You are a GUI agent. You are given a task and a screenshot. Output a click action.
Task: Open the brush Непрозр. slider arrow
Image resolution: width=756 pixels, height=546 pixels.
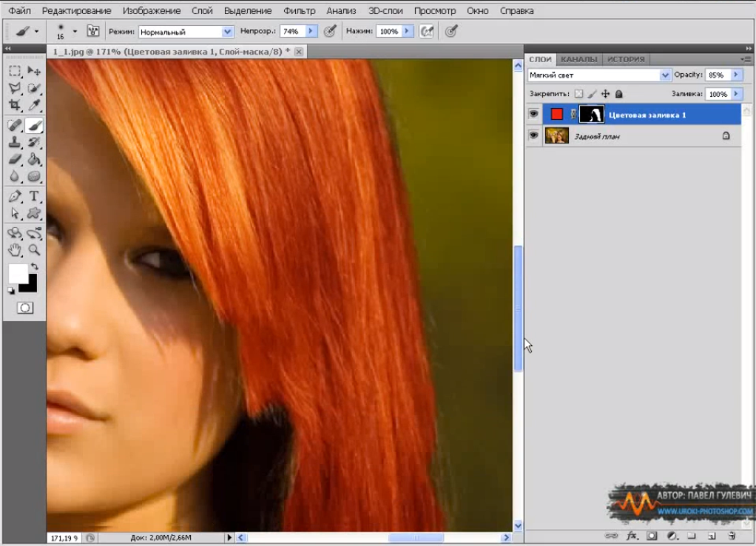(311, 31)
